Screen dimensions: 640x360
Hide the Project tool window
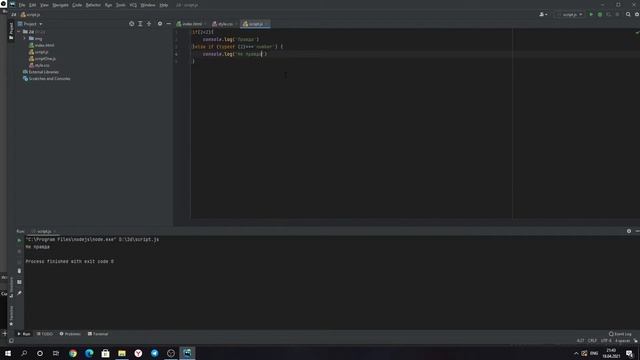[x=168, y=24]
